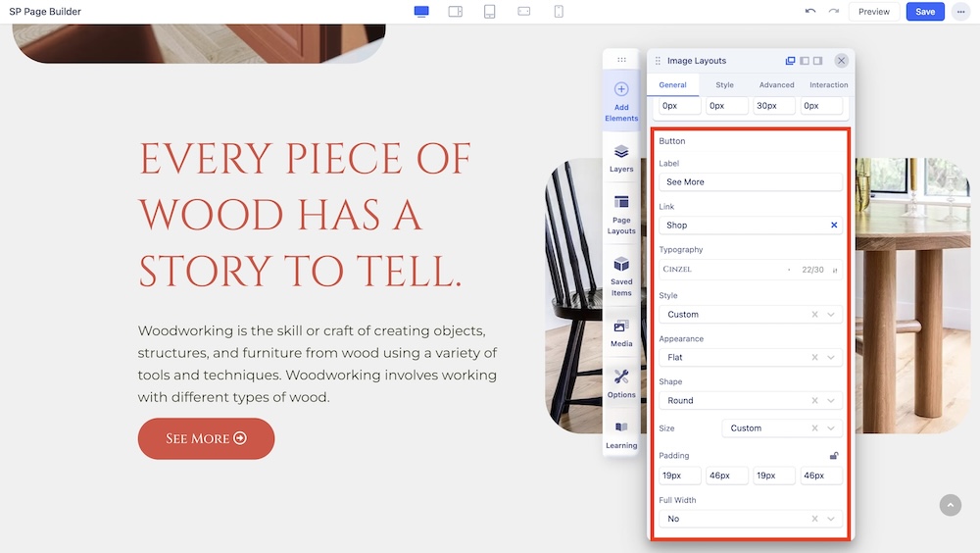Image resolution: width=980 pixels, height=553 pixels.
Task: Open the Layers sidebar panel
Action: [621, 158]
